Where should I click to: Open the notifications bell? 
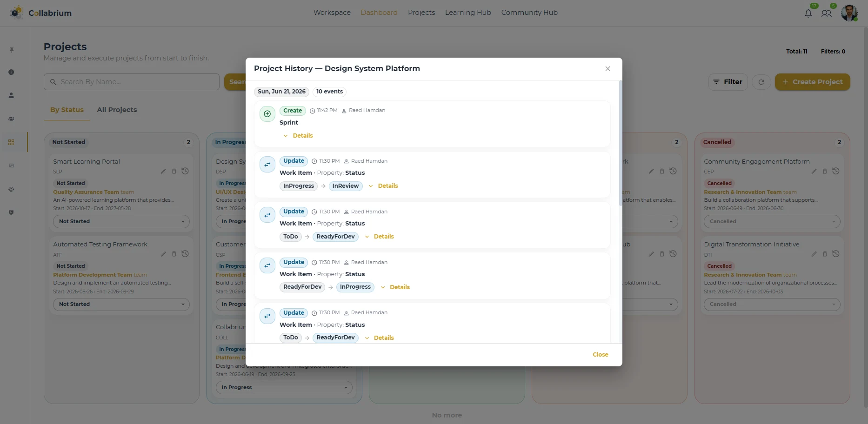[x=808, y=13]
